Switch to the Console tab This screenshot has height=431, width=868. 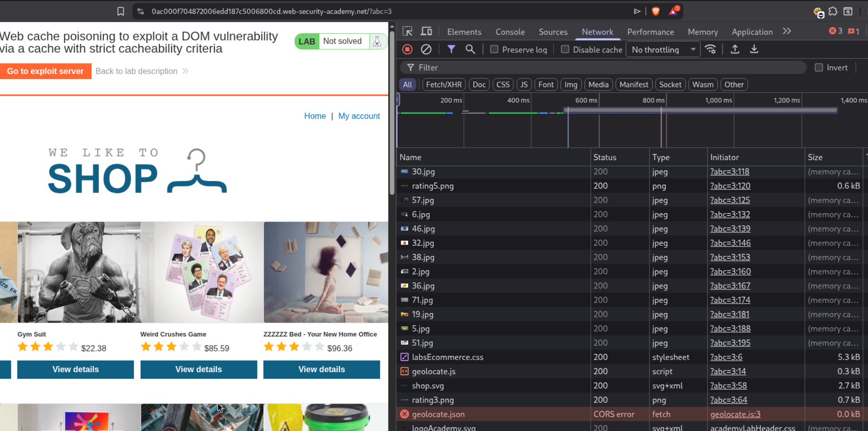point(510,32)
